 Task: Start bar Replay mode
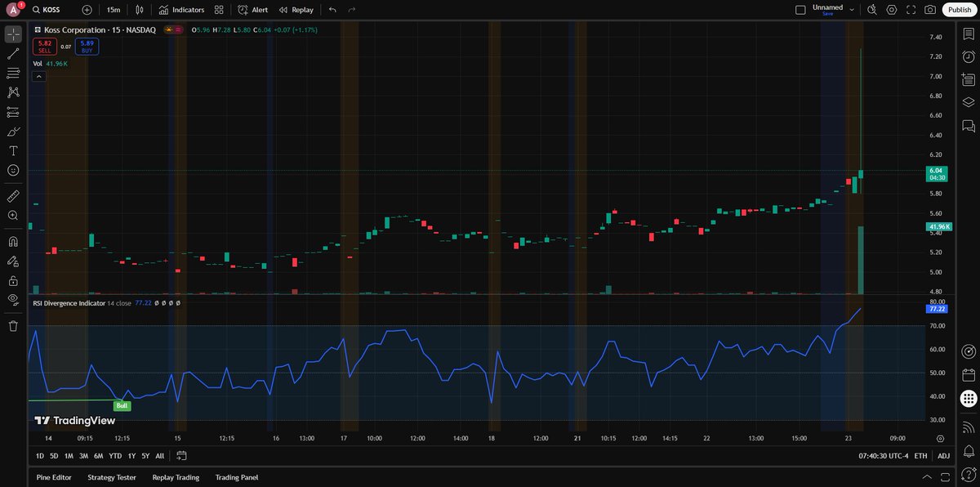point(296,10)
